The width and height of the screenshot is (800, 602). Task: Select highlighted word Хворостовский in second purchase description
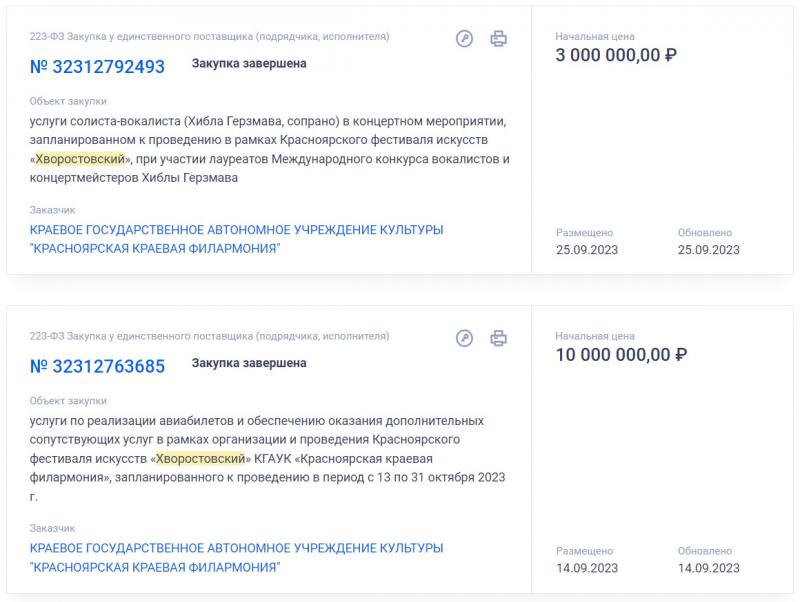pyautogui.click(x=201, y=458)
